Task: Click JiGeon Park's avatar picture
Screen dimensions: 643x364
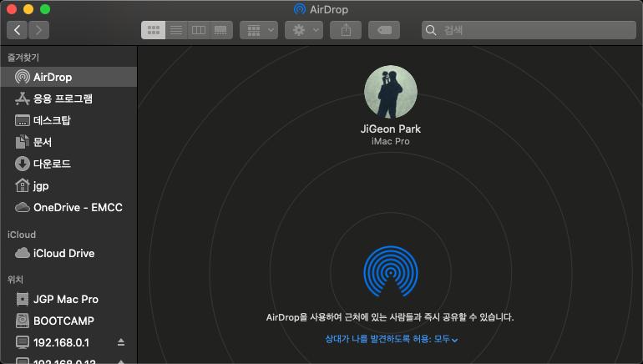Action: point(391,92)
